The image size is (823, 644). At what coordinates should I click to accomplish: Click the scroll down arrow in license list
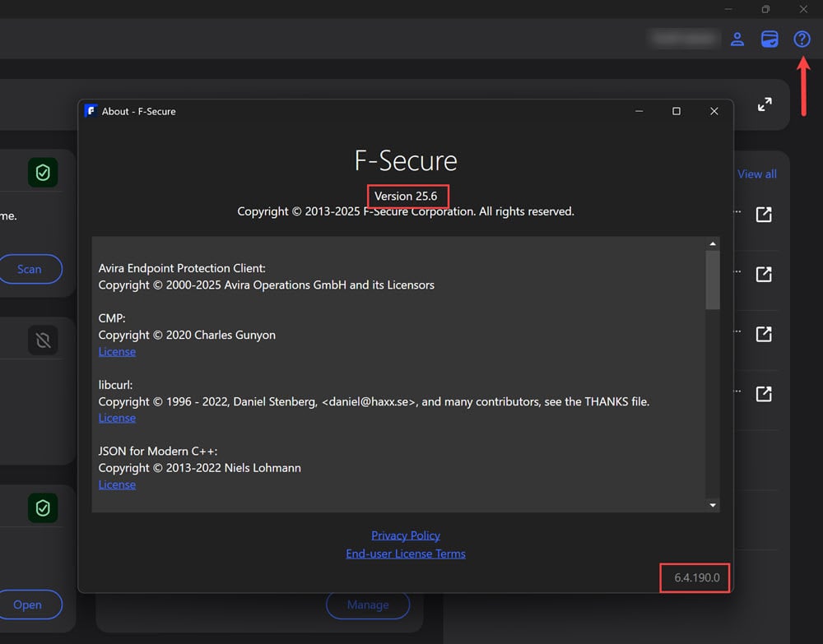tap(712, 505)
